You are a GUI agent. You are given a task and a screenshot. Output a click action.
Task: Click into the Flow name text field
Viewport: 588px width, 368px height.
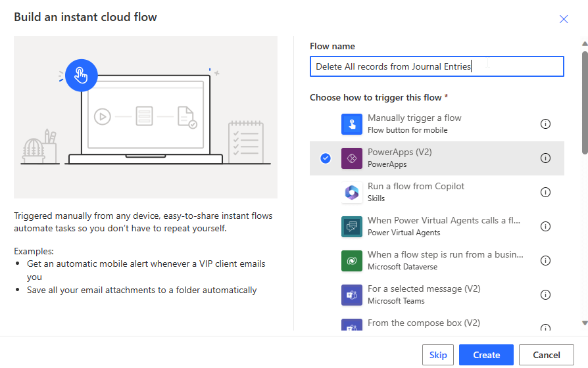437,66
